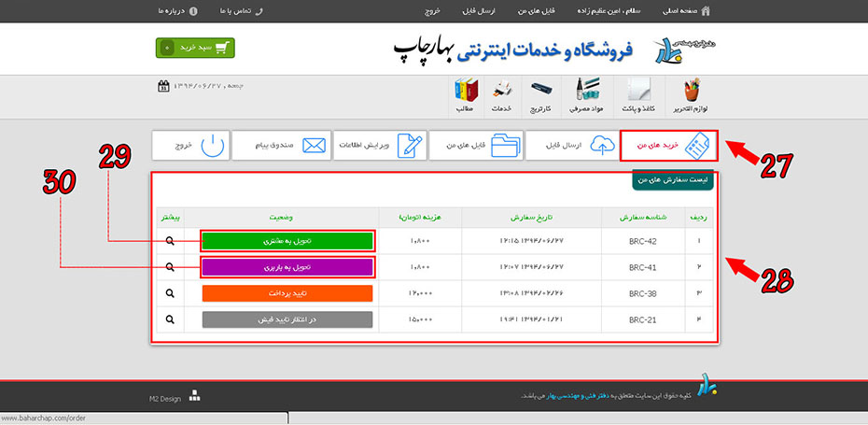The image size is (868, 425).
Task: Go to the My Files (فایل های من) folder tab
Action: [x=475, y=146]
